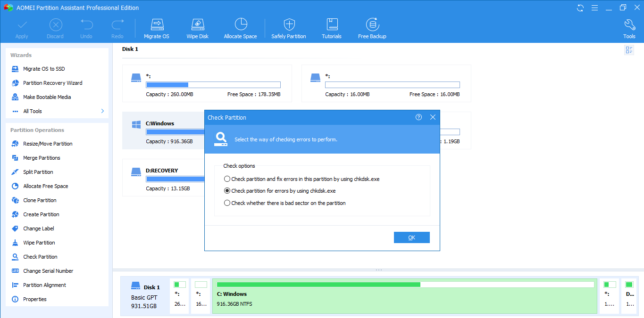Switch the disk list view mode
644x318 pixels.
click(x=629, y=50)
